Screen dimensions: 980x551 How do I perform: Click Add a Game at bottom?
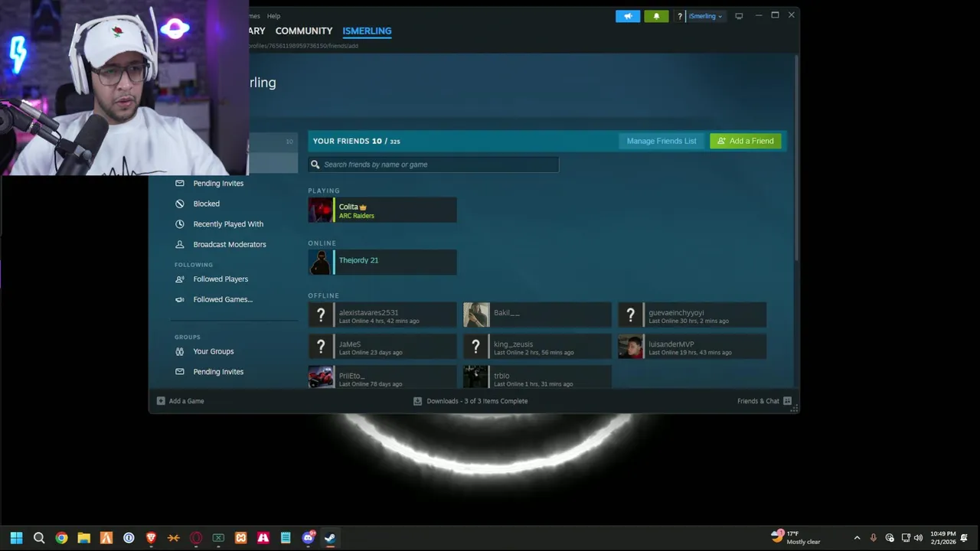[181, 401]
